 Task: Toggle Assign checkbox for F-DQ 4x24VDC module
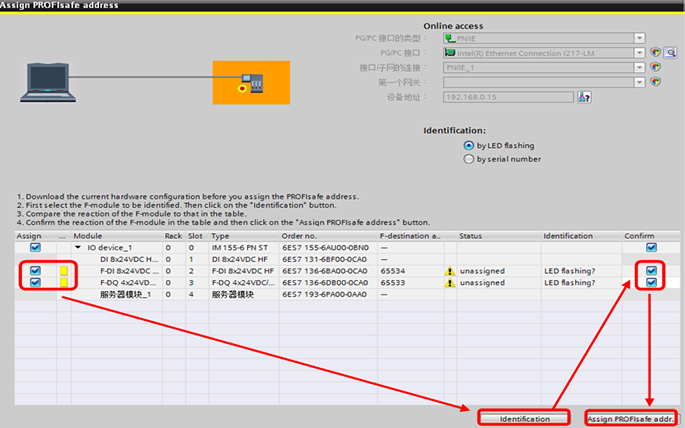pyautogui.click(x=35, y=283)
